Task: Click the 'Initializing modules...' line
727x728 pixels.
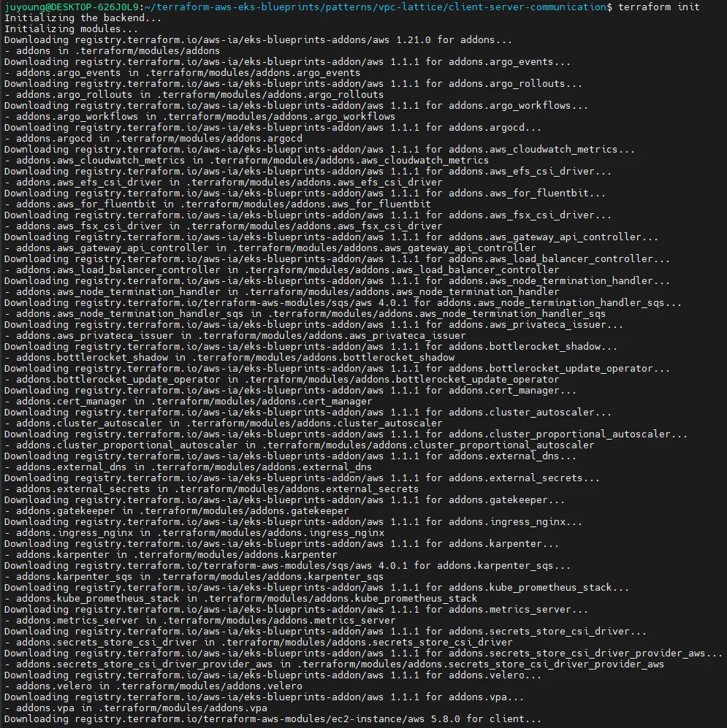Action: 72,28
